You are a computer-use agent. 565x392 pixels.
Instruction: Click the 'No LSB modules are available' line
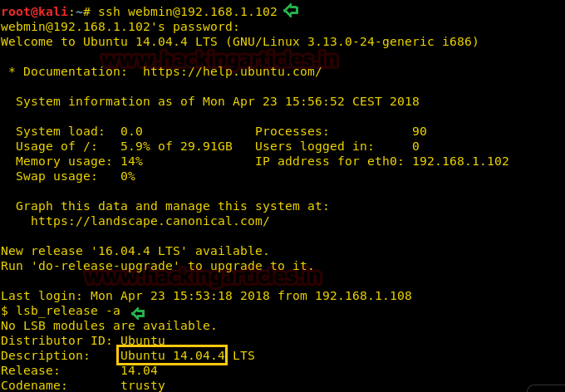tap(108, 326)
